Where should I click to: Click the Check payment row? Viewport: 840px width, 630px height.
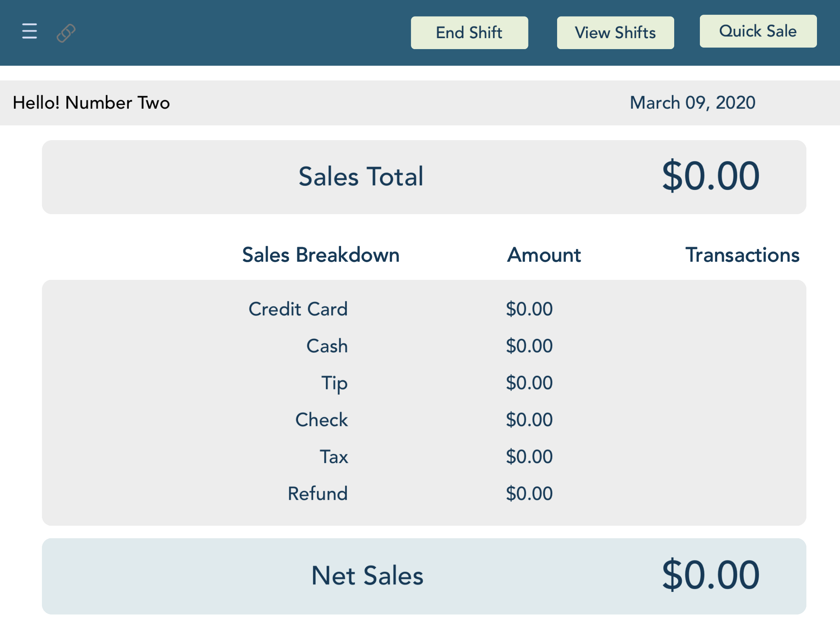click(x=321, y=420)
